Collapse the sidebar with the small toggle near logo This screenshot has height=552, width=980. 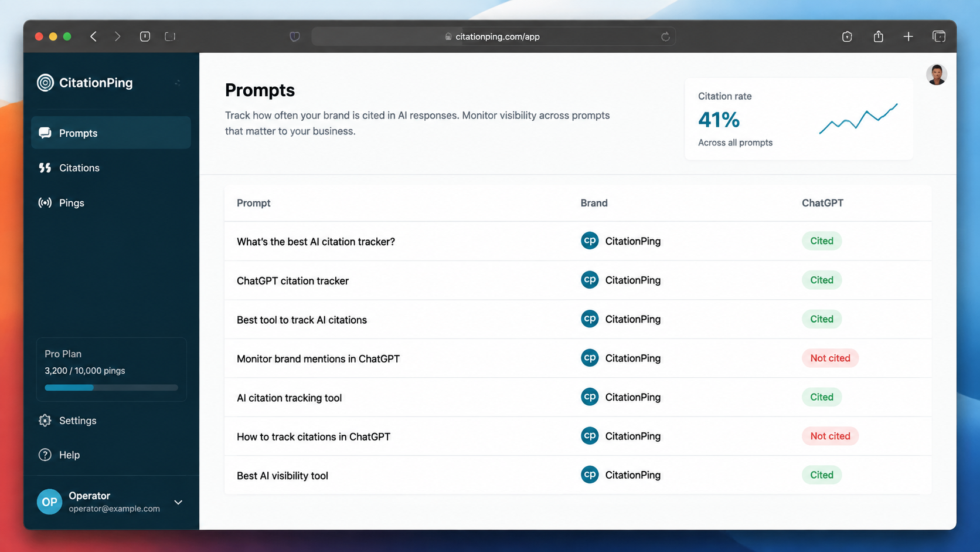pyautogui.click(x=178, y=83)
